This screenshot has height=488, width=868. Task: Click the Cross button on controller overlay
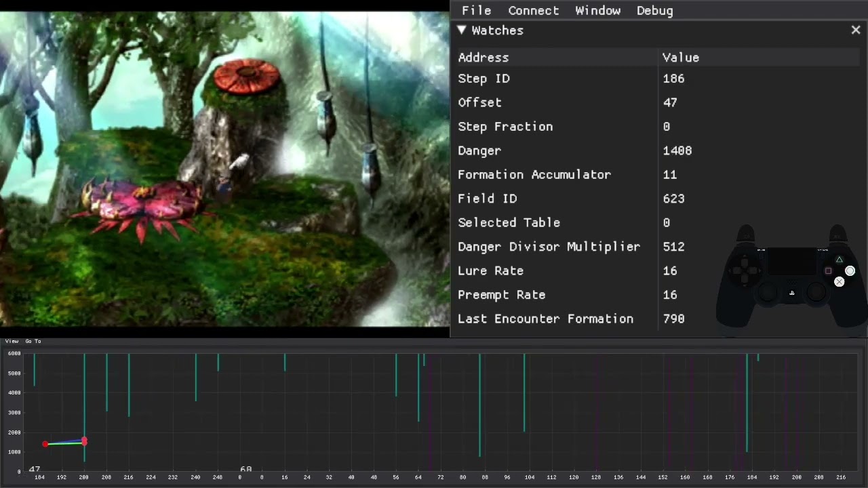(839, 281)
